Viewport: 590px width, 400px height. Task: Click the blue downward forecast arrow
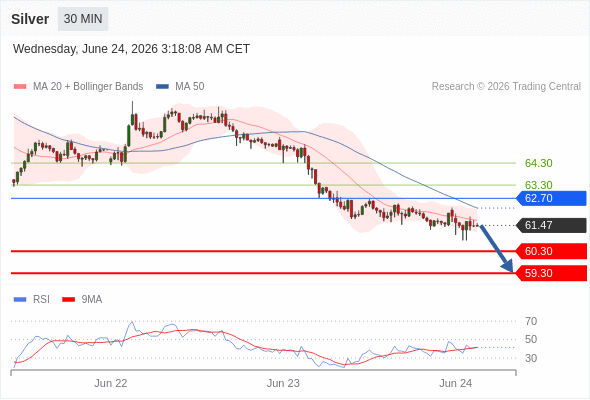click(497, 249)
